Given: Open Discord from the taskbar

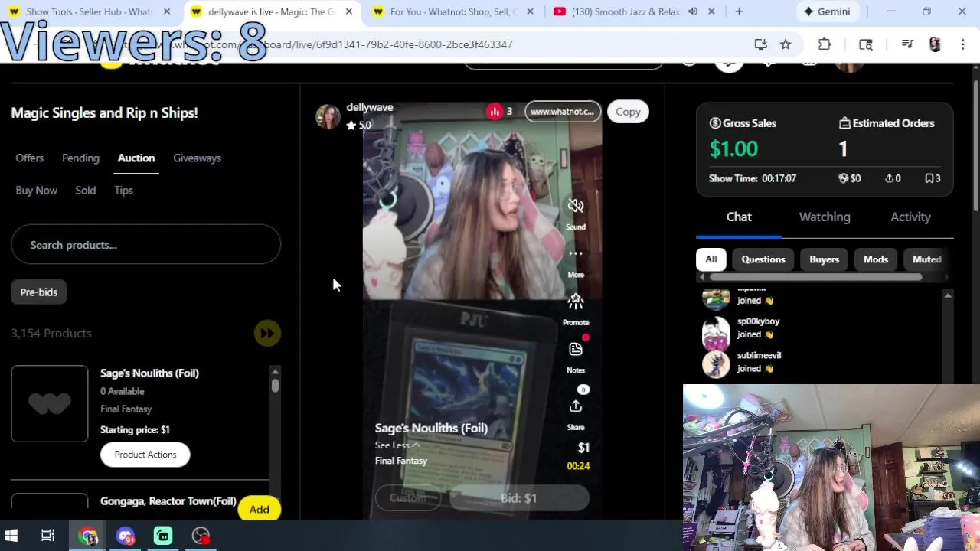Looking at the screenshot, I should point(126,536).
